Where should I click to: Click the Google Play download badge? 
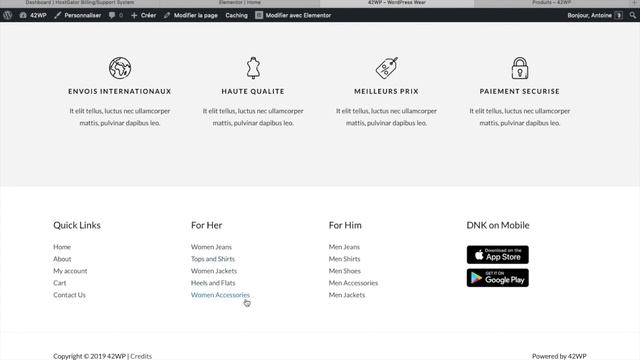(498, 278)
